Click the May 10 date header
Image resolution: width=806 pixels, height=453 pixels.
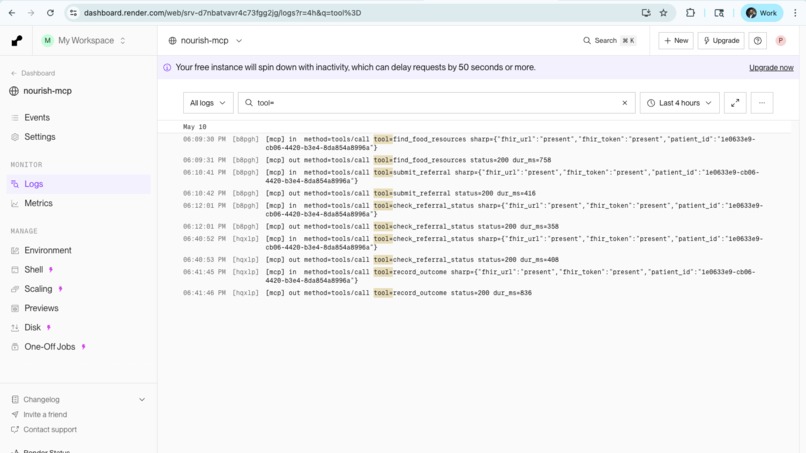point(195,127)
